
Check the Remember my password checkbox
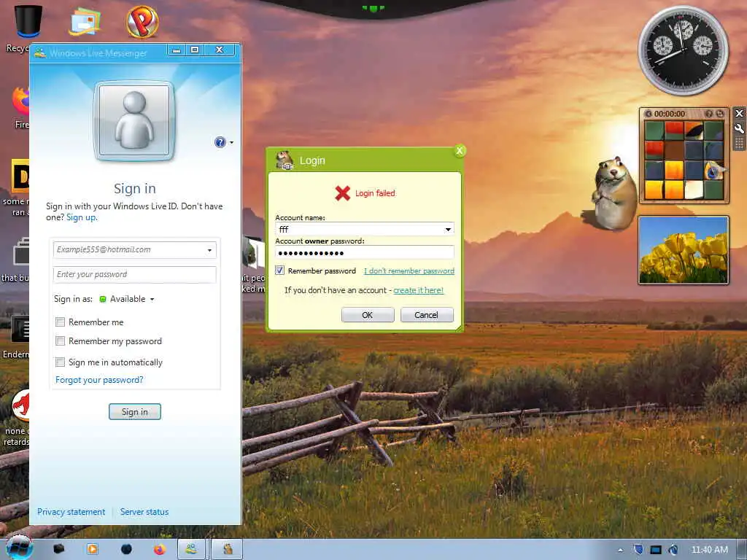tap(60, 341)
